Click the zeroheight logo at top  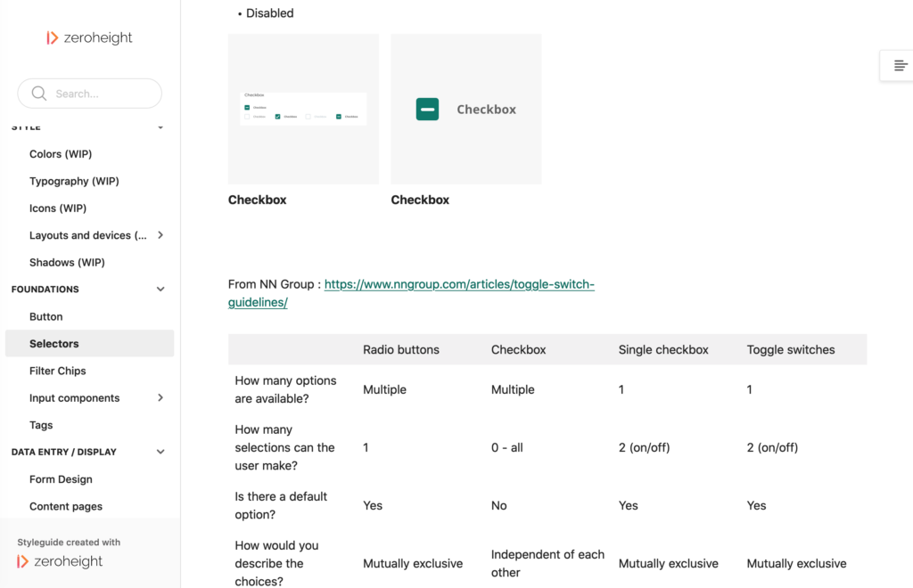coord(89,37)
